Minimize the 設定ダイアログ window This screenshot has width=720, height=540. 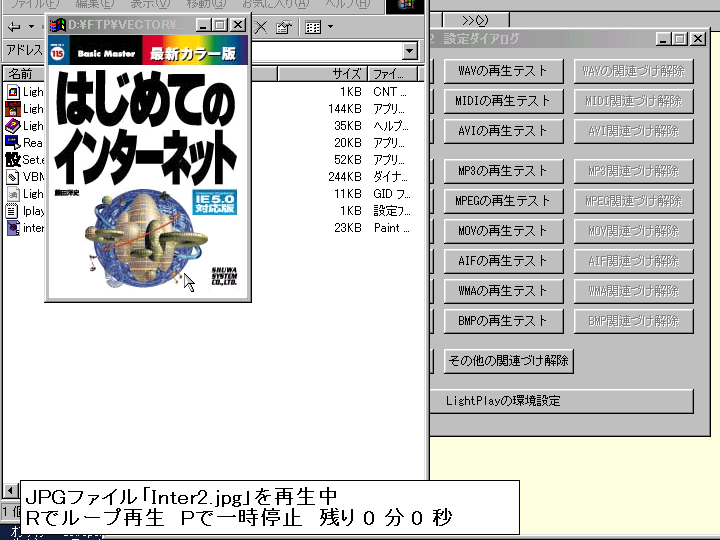coord(663,39)
